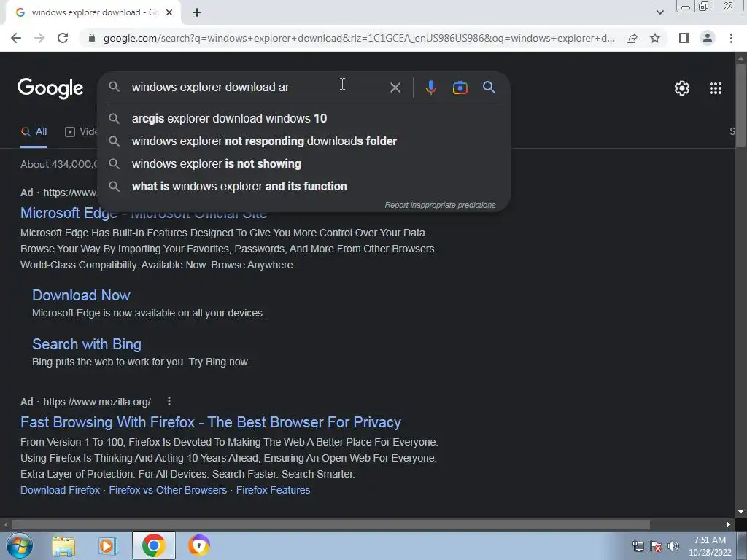Open the volume tray icon
Viewport: 747px width, 560px height.
(673, 546)
